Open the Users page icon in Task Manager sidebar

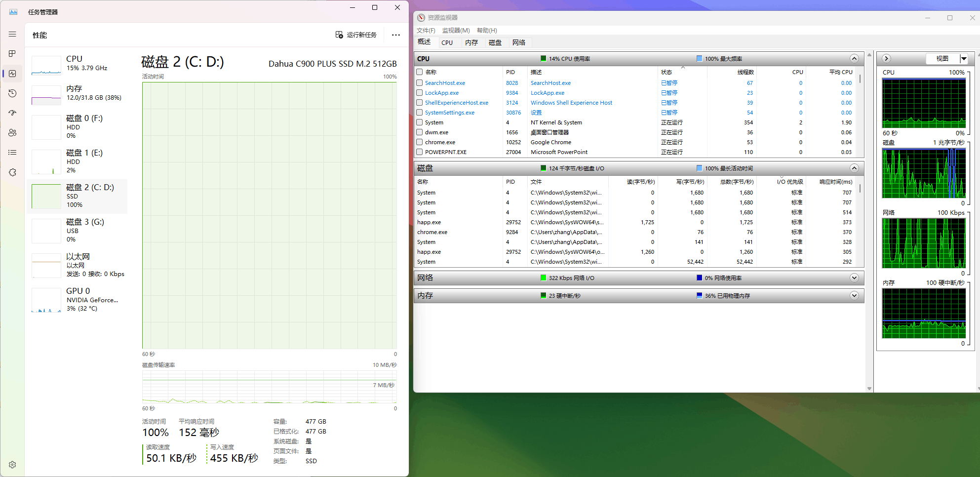coord(12,132)
